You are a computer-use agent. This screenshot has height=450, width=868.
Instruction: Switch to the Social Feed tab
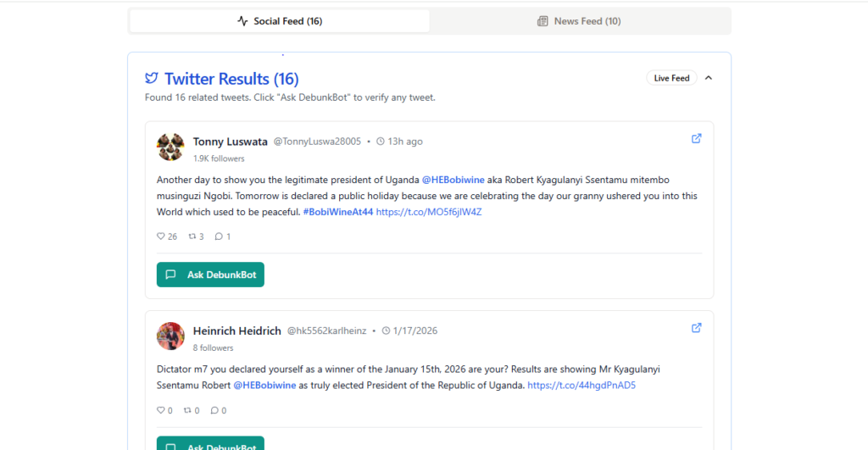click(280, 21)
